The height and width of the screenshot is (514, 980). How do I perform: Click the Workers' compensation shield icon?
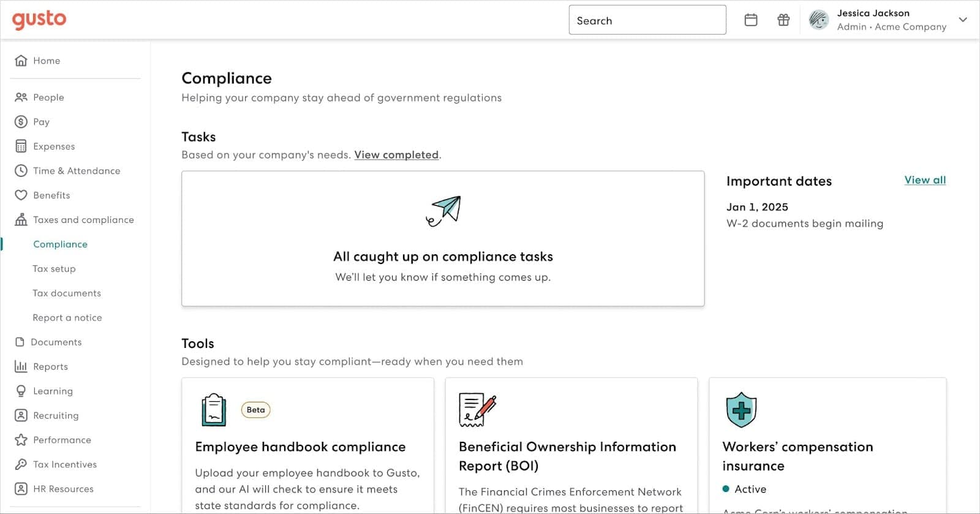(741, 410)
